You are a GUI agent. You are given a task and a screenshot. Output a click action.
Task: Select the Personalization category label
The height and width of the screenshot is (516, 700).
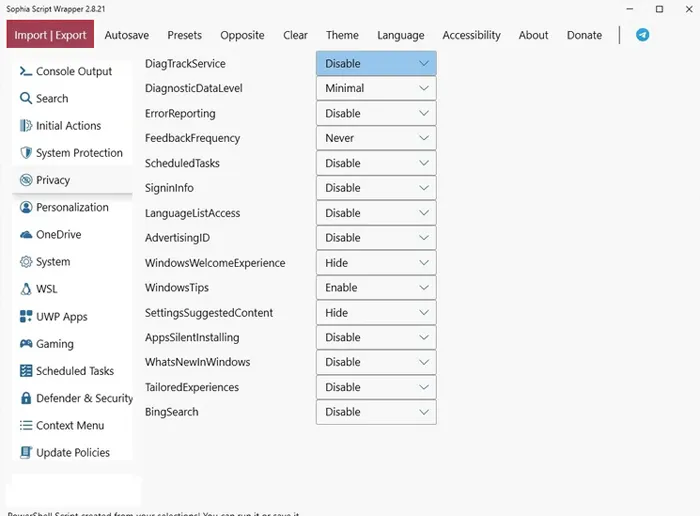coord(72,207)
